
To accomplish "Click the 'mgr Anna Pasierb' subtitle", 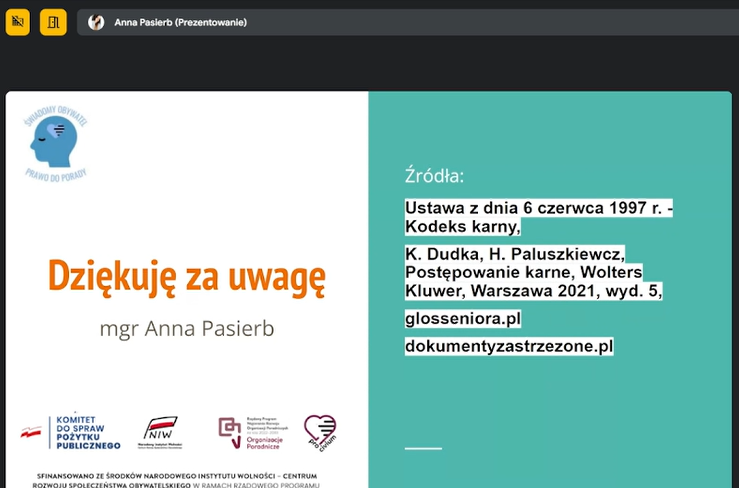I will point(186,327).
